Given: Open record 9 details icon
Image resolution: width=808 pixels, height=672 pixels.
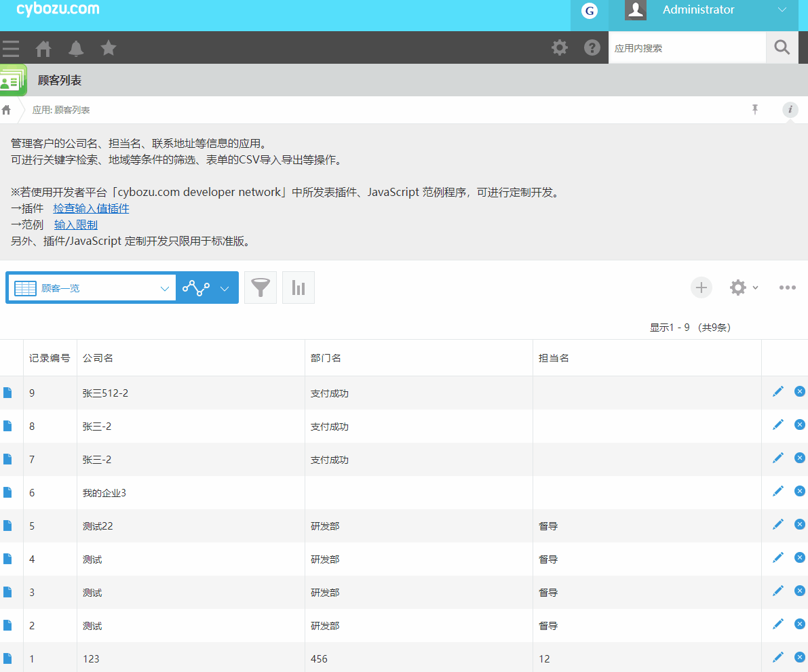Looking at the screenshot, I should pos(7,393).
